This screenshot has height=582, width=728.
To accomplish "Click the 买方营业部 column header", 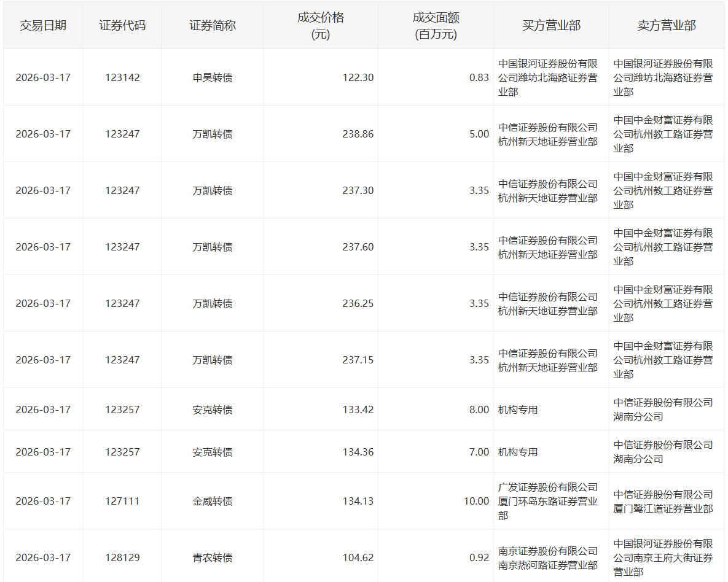I will (551, 26).
